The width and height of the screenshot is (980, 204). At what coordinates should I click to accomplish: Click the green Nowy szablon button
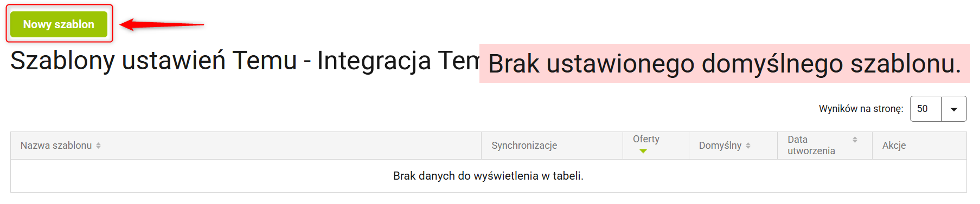tap(59, 24)
